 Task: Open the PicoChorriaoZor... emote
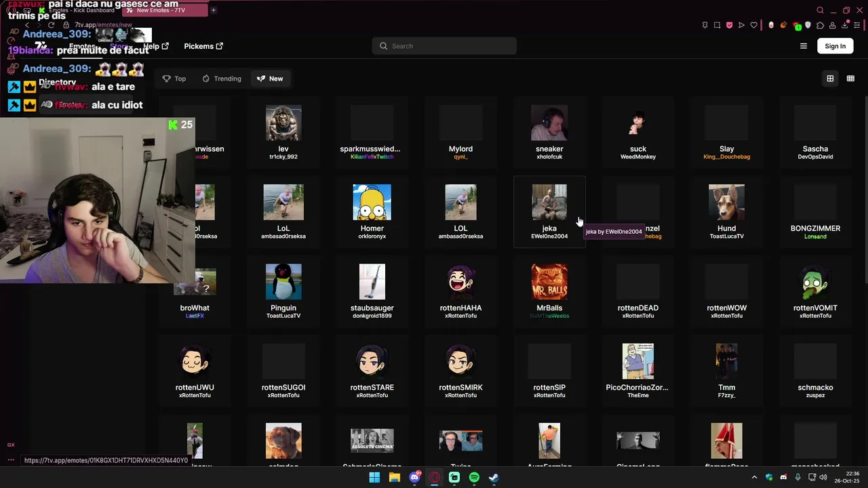638,361
